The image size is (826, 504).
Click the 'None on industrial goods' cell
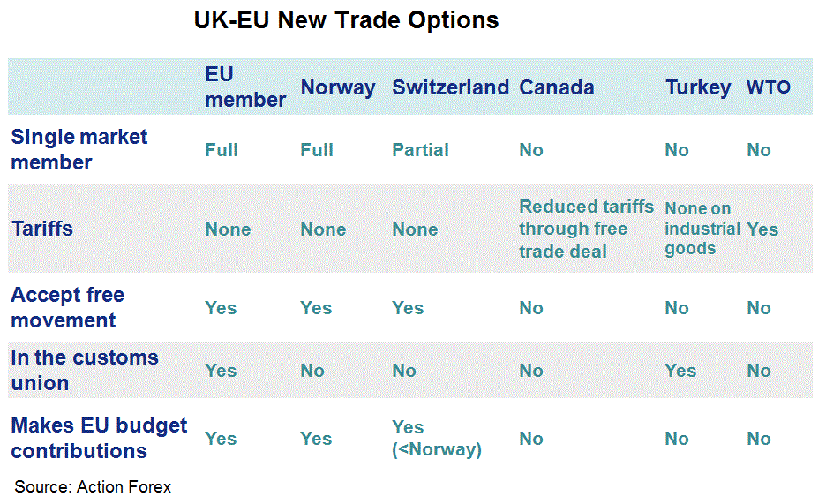[702, 229]
